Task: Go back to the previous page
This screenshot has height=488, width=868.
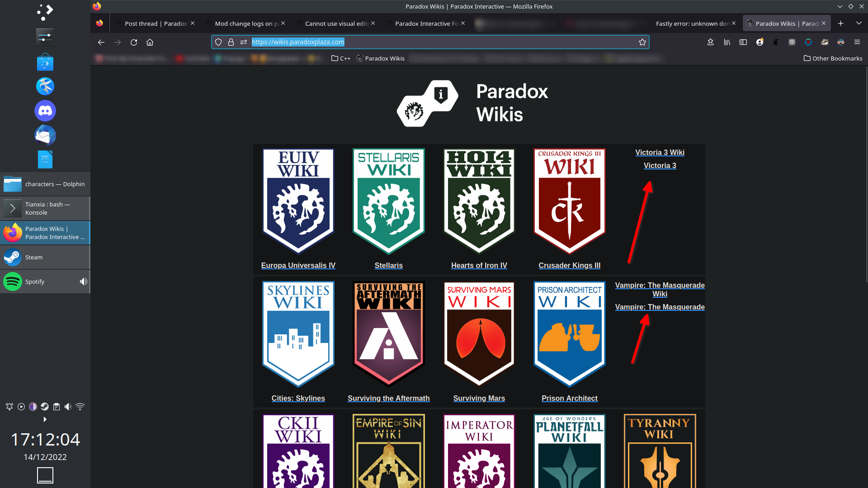Action: pos(101,42)
